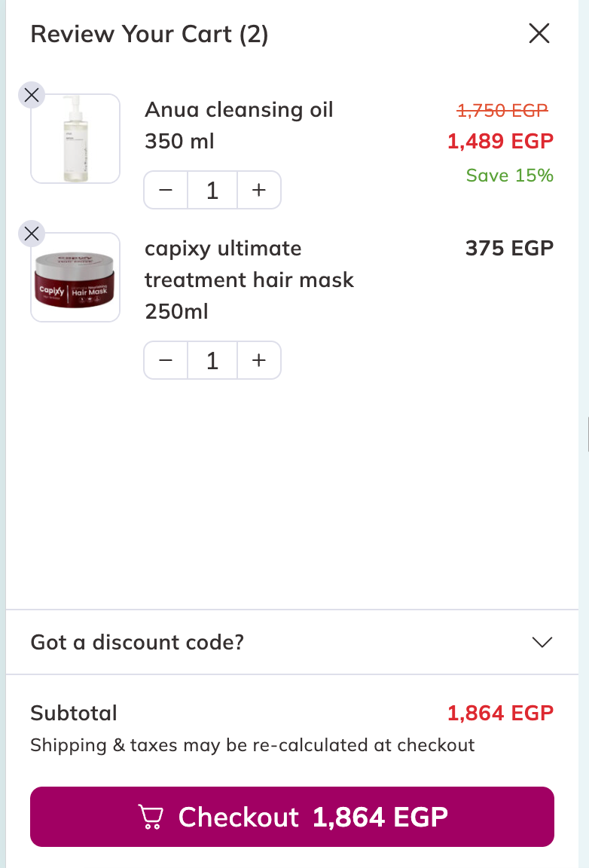Image resolution: width=589 pixels, height=868 pixels.
Task: Increase capixy hair mask quantity
Action: coord(259,360)
